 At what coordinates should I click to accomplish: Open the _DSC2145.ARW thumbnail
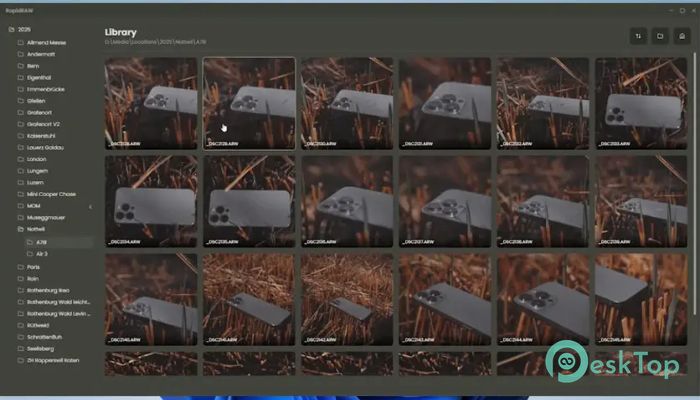641,300
